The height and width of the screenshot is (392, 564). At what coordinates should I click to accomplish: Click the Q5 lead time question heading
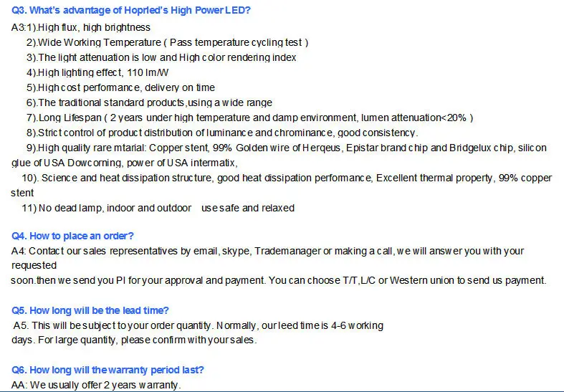90,310
